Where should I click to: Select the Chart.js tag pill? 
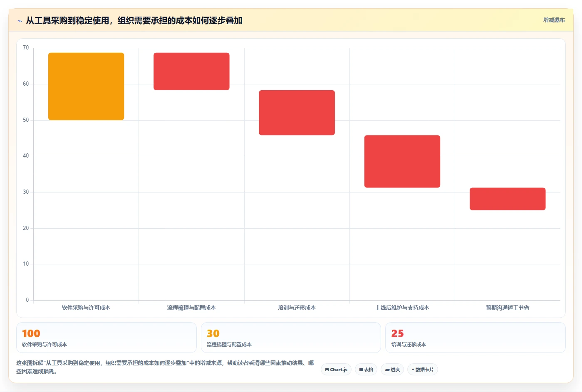336,370
